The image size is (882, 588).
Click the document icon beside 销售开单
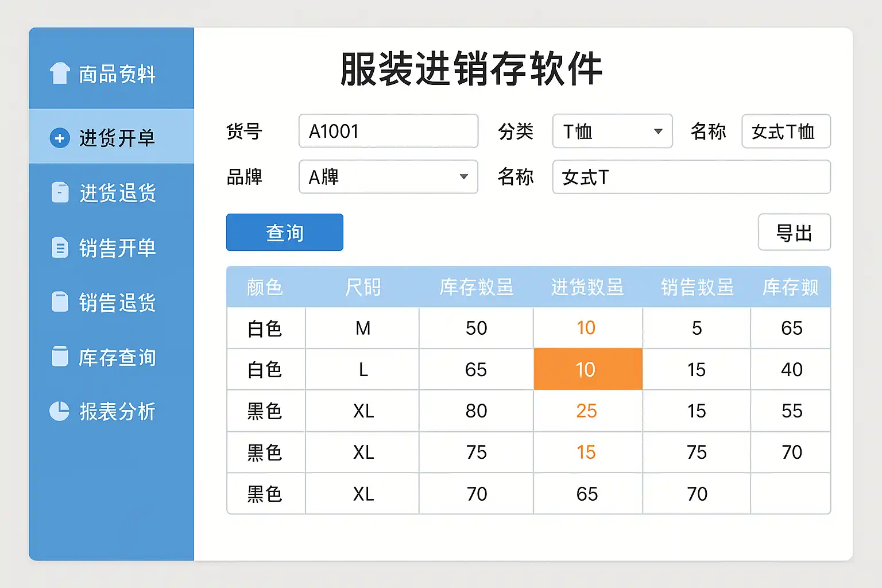point(60,247)
